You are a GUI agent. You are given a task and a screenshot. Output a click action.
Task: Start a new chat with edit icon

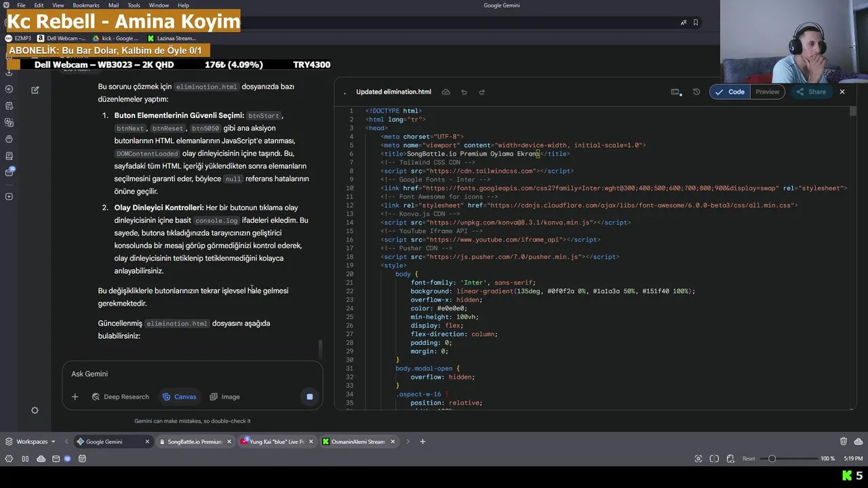coord(35,89)
